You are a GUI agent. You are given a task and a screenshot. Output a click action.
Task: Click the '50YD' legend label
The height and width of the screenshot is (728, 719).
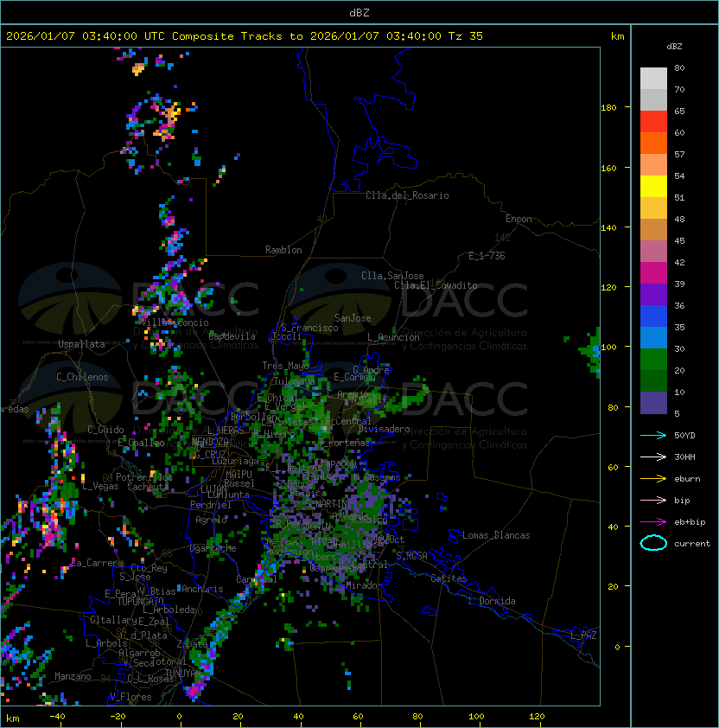click(x=684, y=435)
